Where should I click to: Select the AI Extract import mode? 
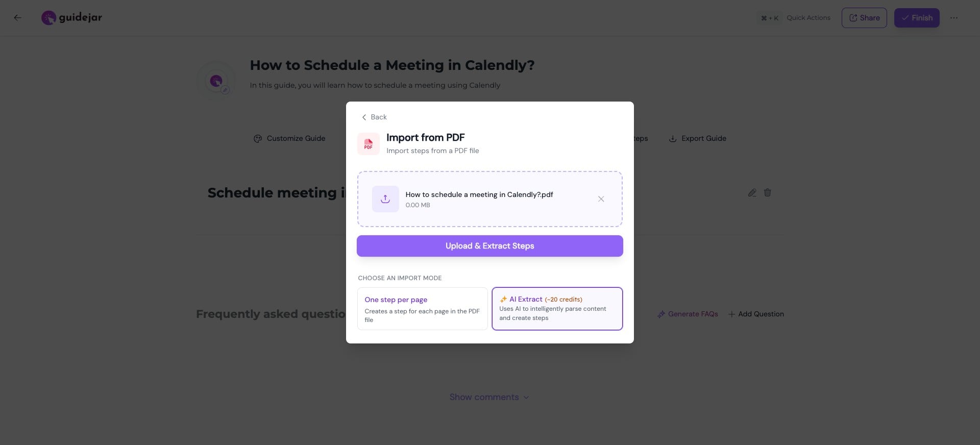pos(556,309)
